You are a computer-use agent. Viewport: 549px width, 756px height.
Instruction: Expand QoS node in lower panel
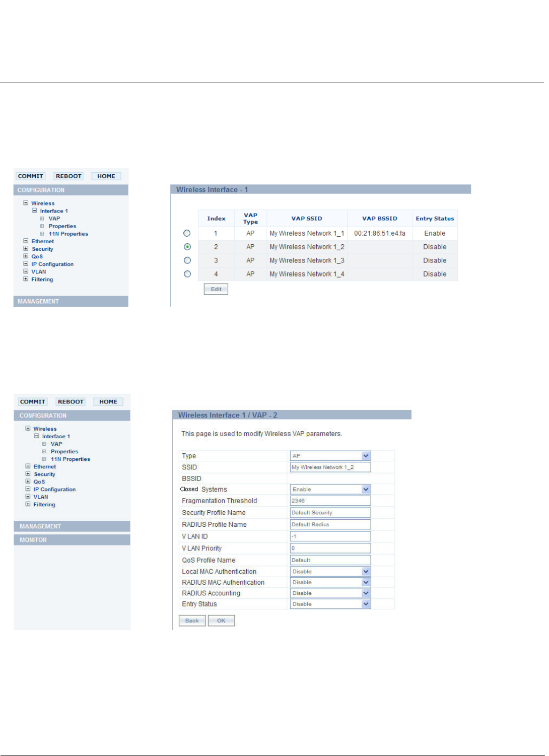28,481
